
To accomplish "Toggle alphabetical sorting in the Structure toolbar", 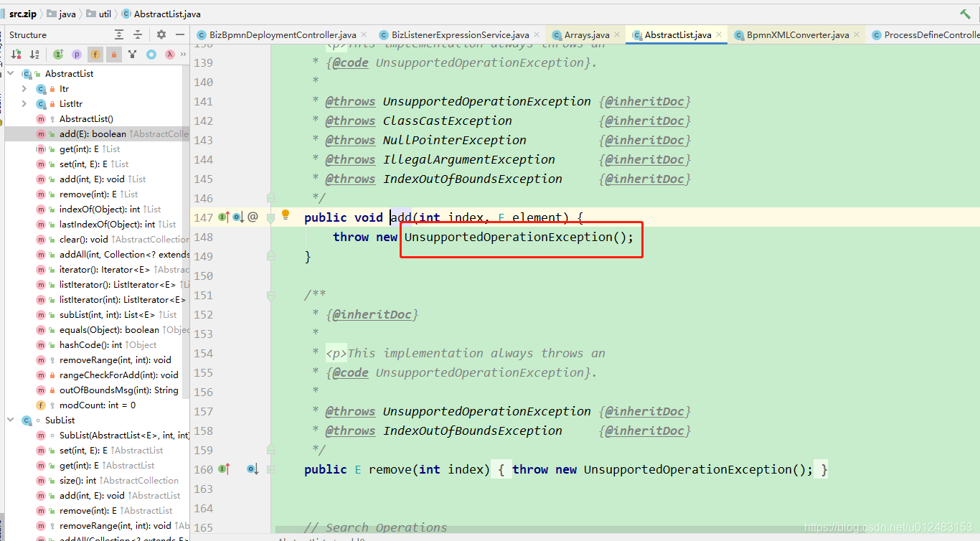I will 34,54.
